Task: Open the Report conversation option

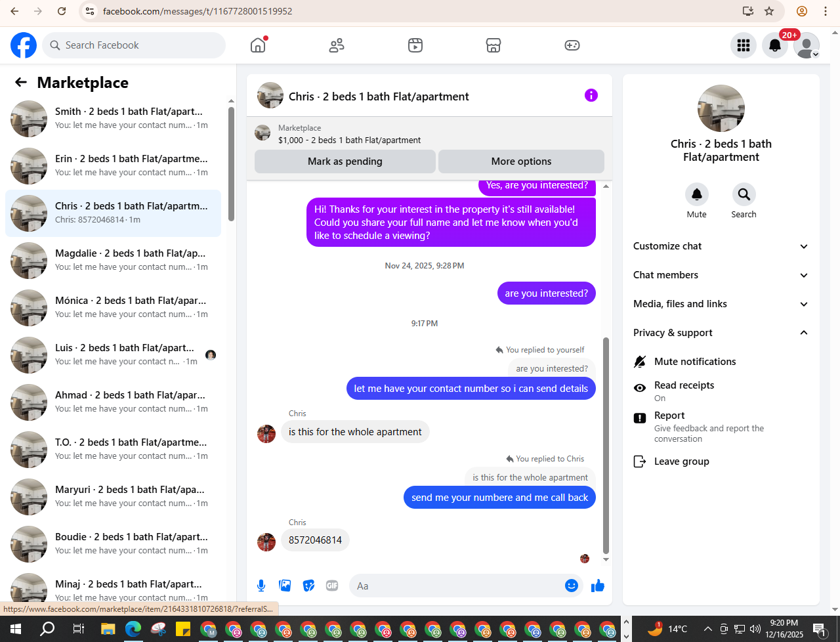Action: tap(721, 427)
